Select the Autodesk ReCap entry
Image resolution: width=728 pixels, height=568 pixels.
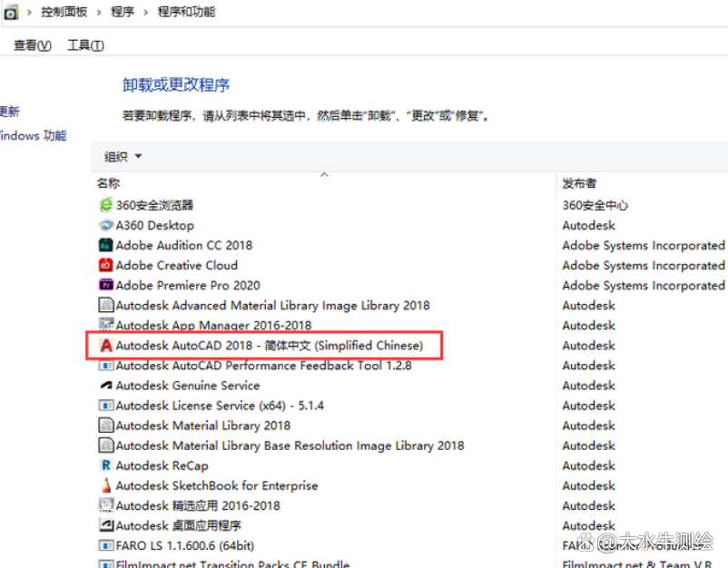162,465
